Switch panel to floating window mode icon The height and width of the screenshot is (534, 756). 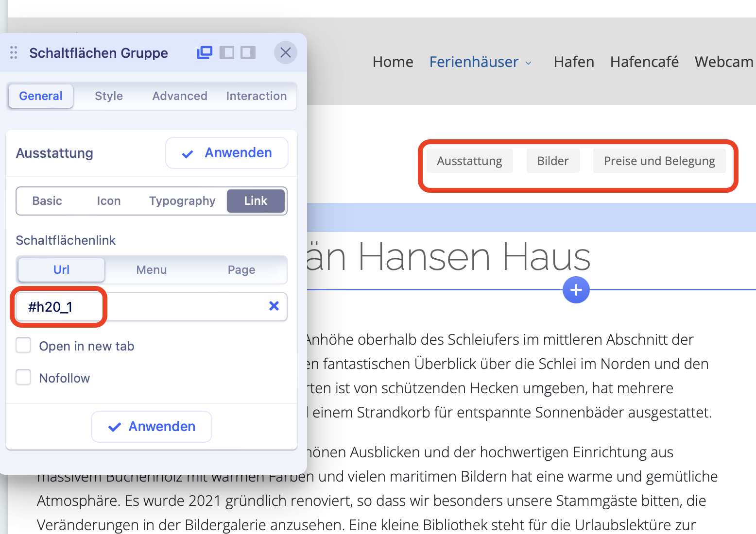(205, 52)
